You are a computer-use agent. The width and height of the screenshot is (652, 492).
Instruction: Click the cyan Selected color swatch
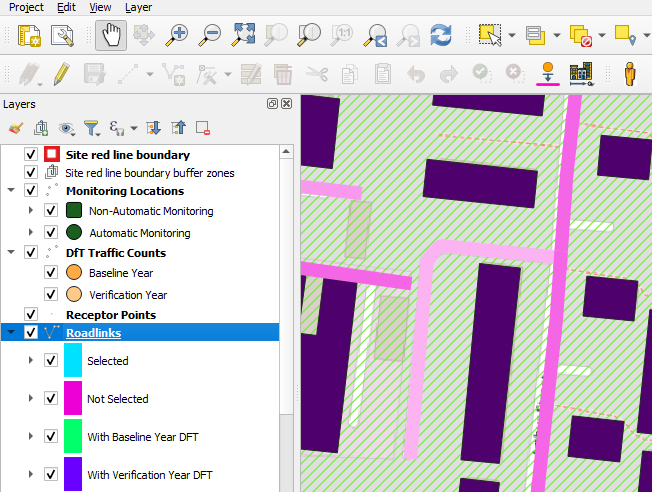point(73,361)
